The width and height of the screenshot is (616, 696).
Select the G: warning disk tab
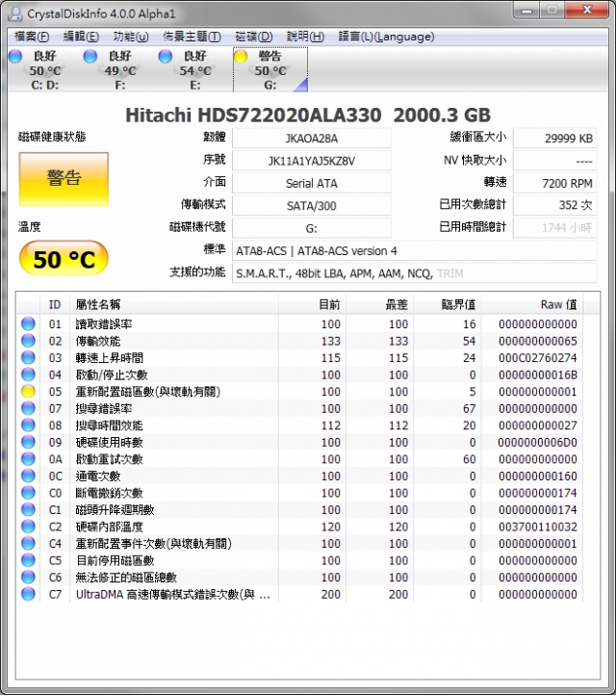click(270, 69)
